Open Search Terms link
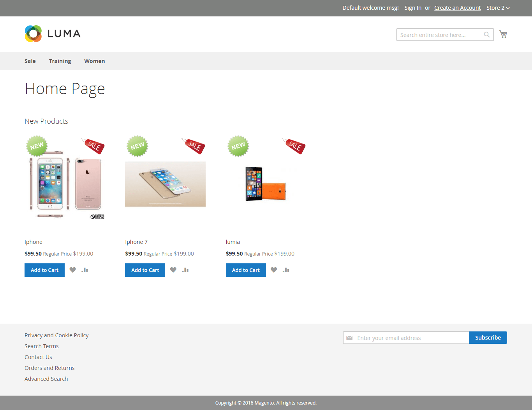This screenshot has height=410, width=532. point(42,346)
